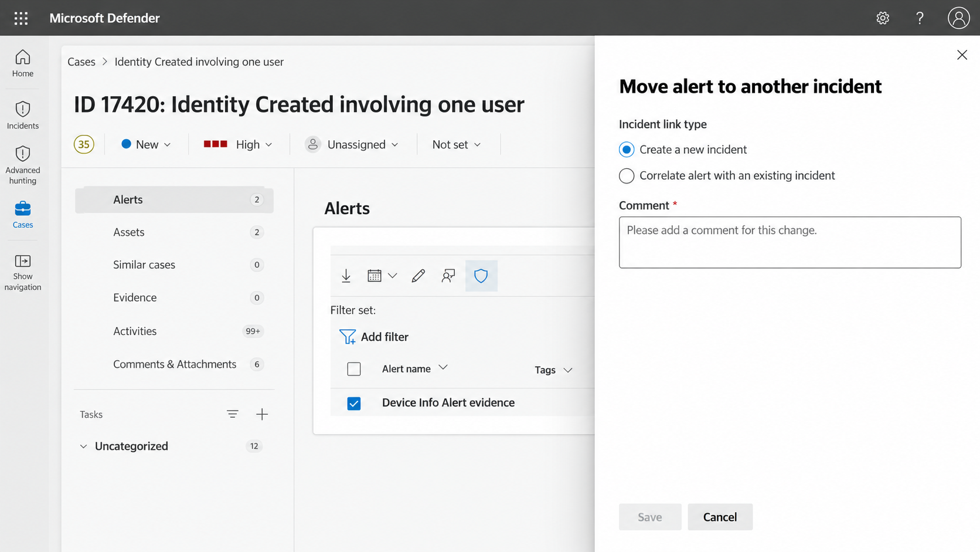Click Show navigation in the sidebar

(23, 272)
